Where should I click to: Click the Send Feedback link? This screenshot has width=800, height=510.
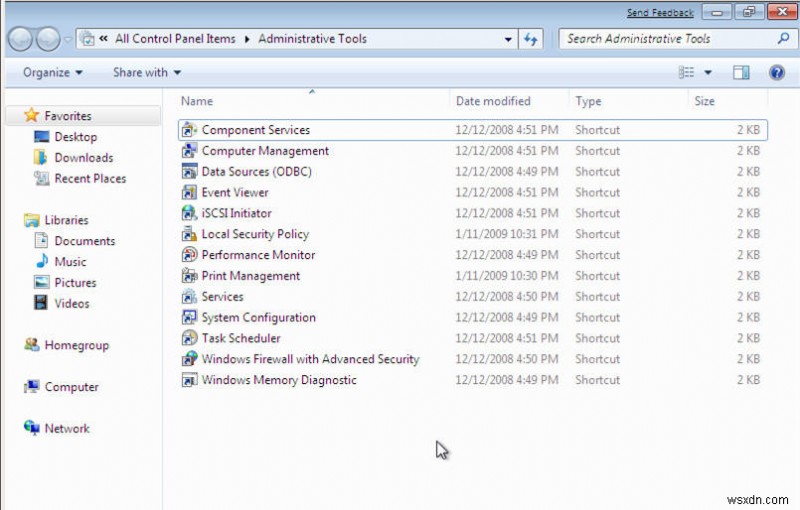pyautogui.click(x=660, y=13)
